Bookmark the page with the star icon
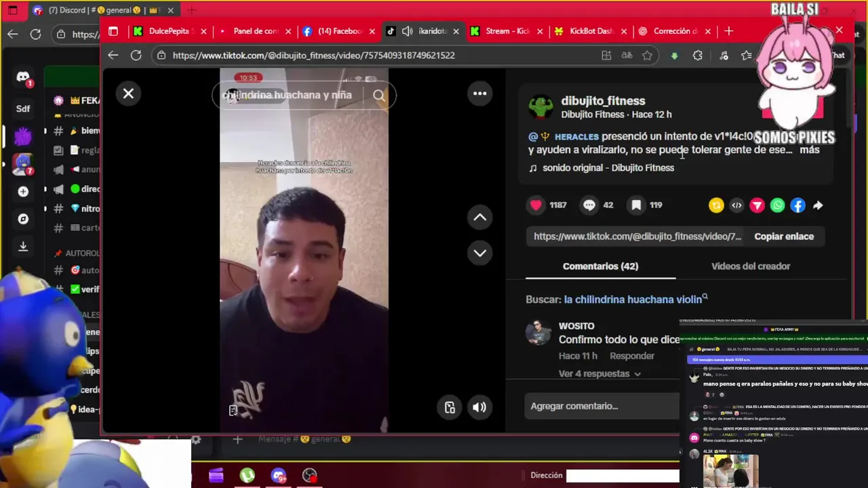The image size is (868, 488). (647, 56)
